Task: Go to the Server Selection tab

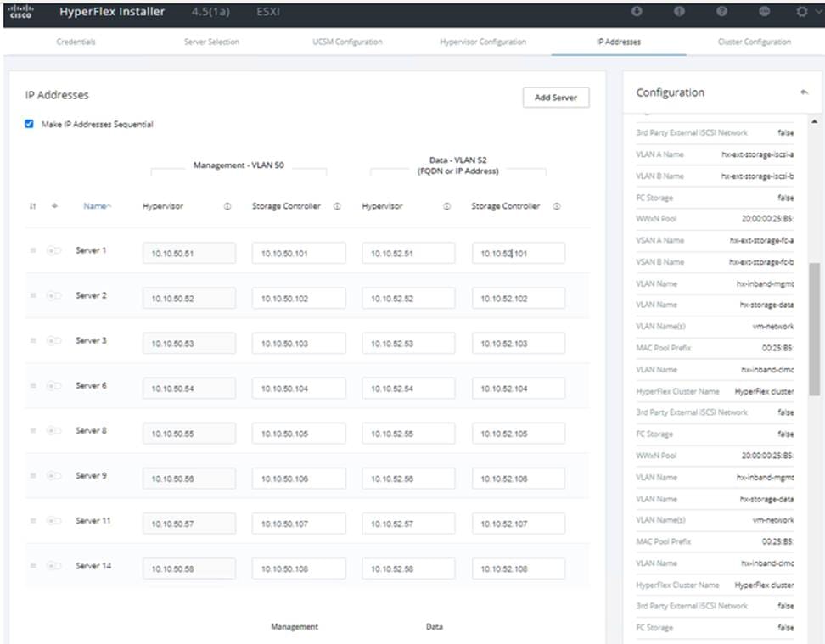Action: tap(211, 42)
